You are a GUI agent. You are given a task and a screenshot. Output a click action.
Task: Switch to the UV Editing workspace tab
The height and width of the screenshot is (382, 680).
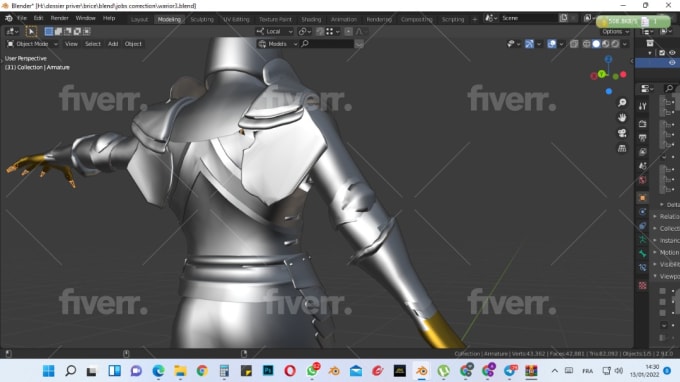coord(236,19)
